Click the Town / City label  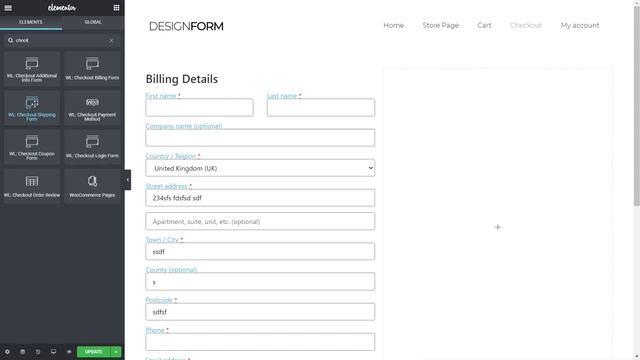pos(164,240)
